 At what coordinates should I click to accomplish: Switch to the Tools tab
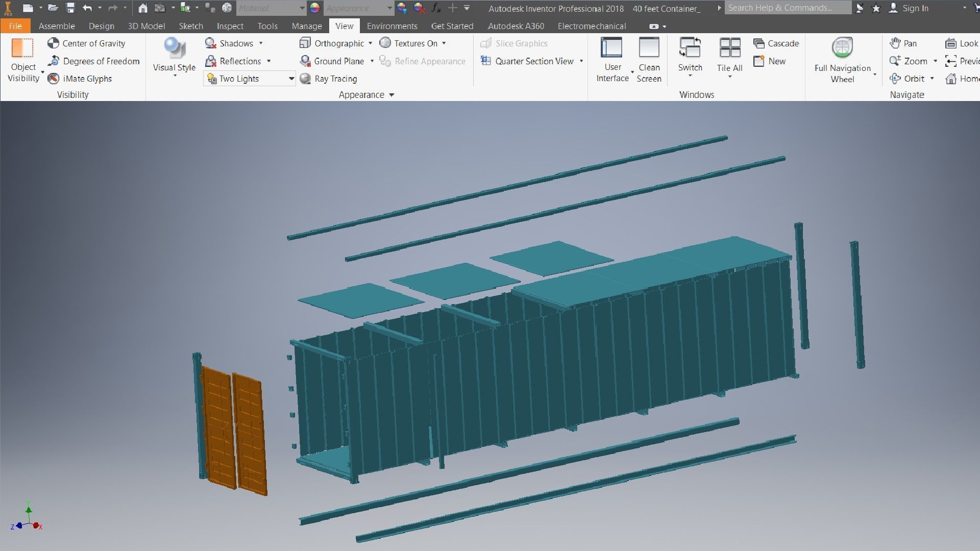tap(267, 26)
